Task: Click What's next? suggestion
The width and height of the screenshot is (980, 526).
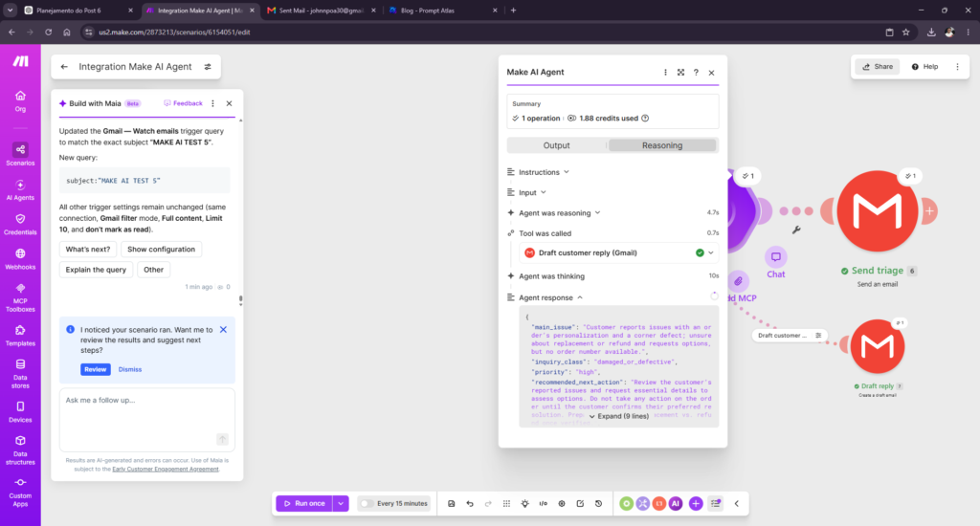Action: pyautogui.click(x=87, y=250)
